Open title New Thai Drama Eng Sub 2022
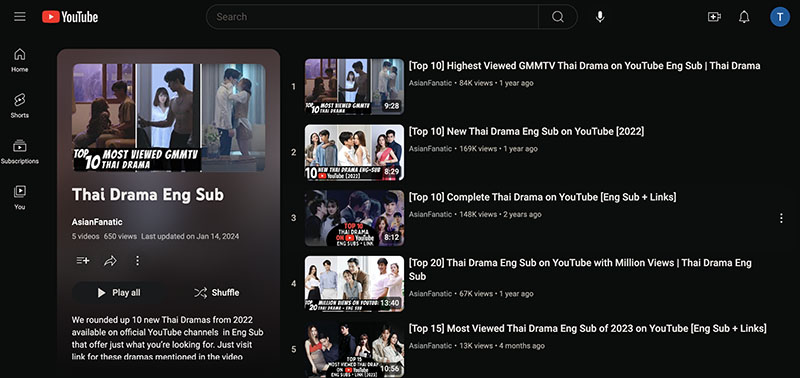Screen dimensions: 800x378 tap(526, 132)
